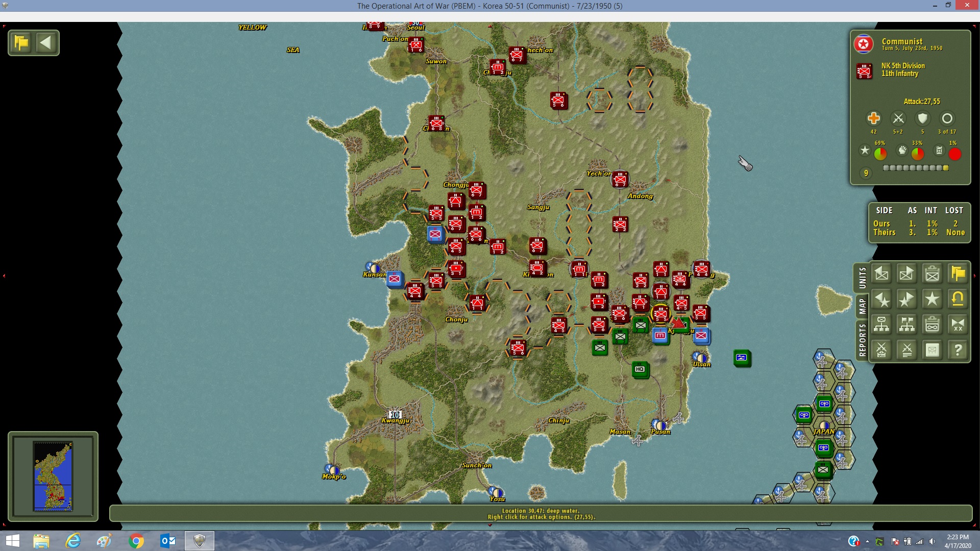Click the shield defense strength icon

point(922,118)
